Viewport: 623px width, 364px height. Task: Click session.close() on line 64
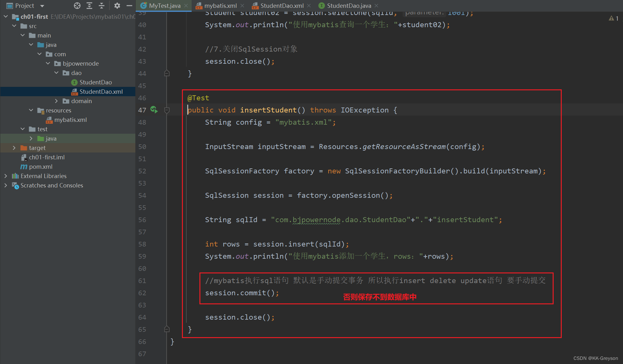238,317
